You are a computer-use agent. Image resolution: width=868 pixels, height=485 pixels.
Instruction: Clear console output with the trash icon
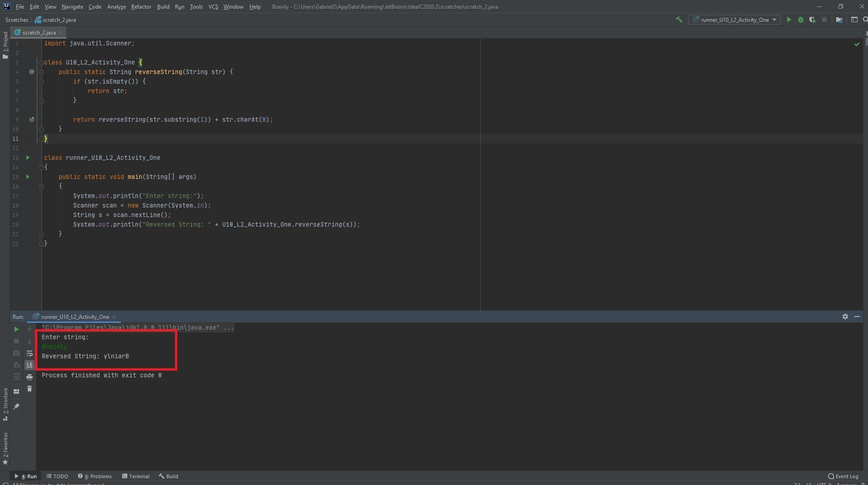point(30,389)
